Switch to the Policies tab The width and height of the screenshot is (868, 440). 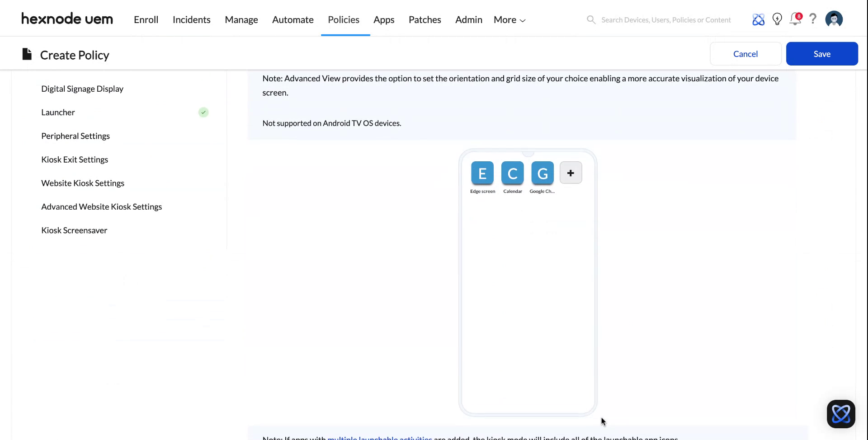(x=343, y=19)
